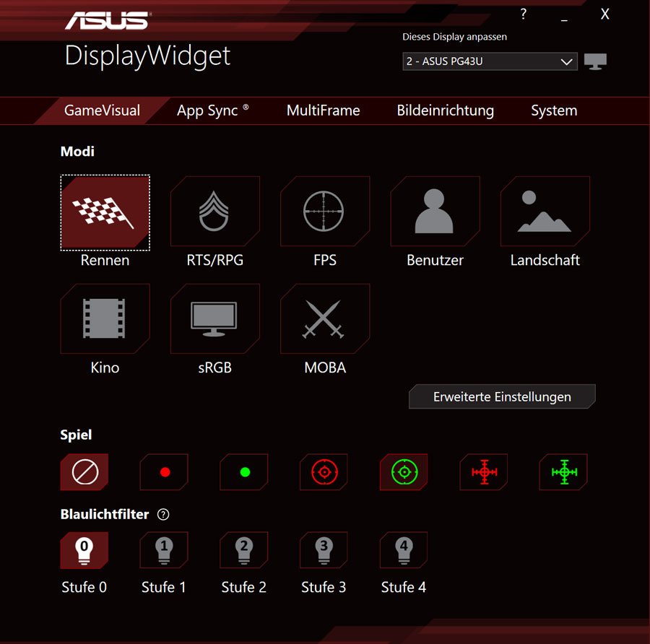
Task: Select the RTS/RPG mode icon
Action: coord(214,212)
